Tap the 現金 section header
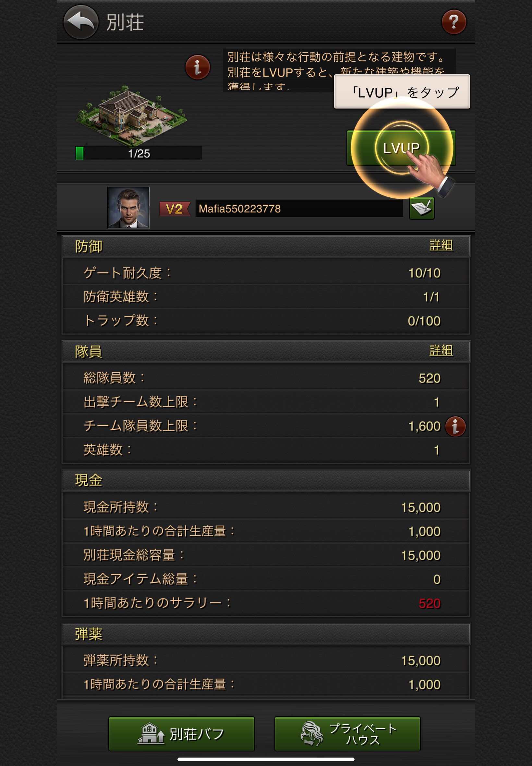 (x=266, y=481)
